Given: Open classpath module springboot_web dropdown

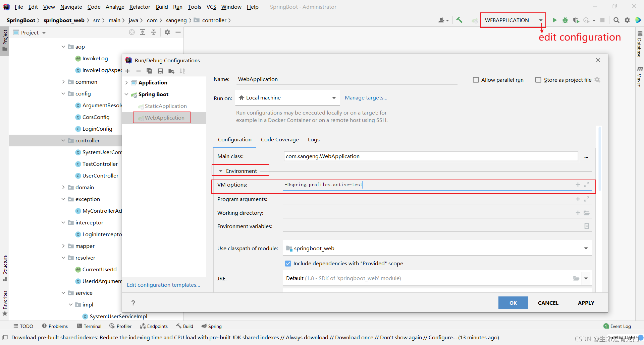Looking at the screenshot, I should click(x=437, y=248).
